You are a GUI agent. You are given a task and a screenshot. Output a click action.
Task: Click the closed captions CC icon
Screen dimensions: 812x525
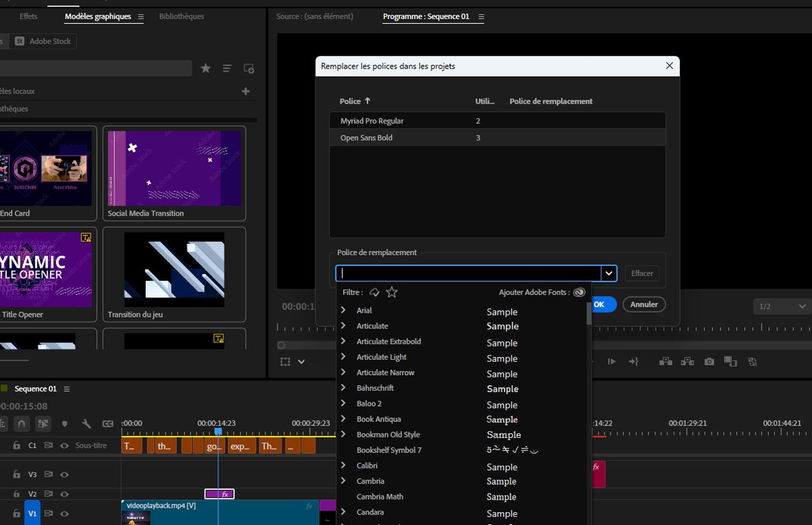tap(108, 424)
